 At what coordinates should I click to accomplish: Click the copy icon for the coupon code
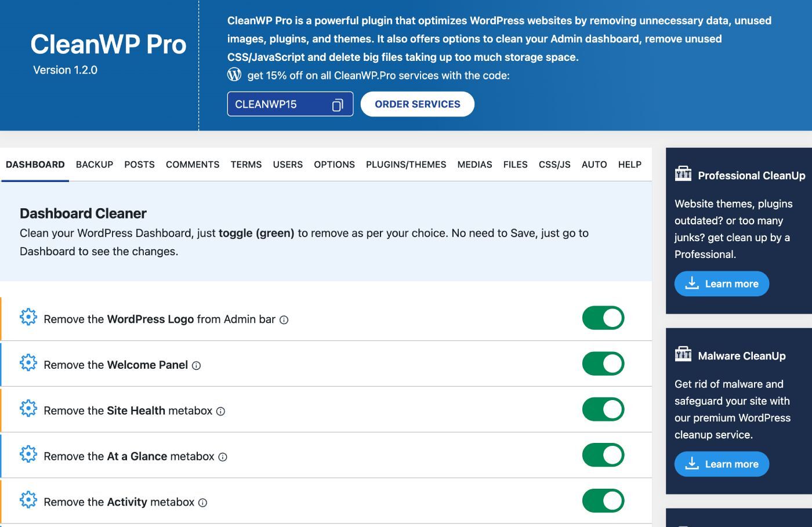point(337,104)
